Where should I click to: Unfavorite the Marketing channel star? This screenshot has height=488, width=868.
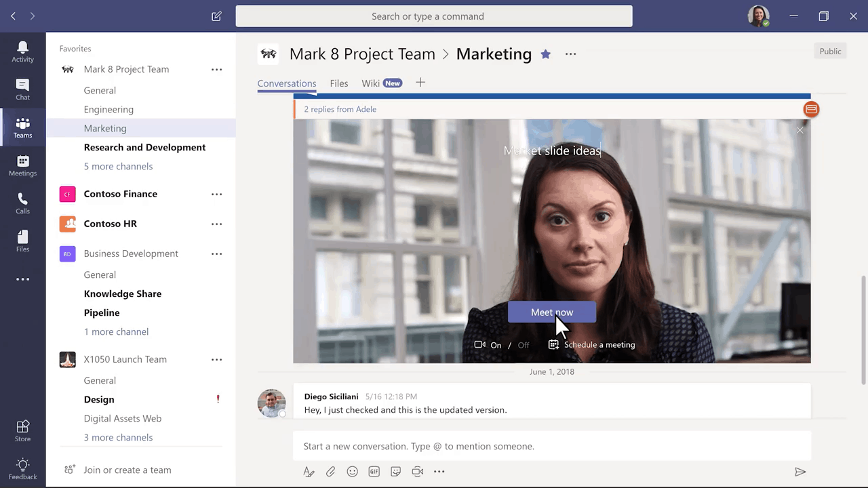545,54
